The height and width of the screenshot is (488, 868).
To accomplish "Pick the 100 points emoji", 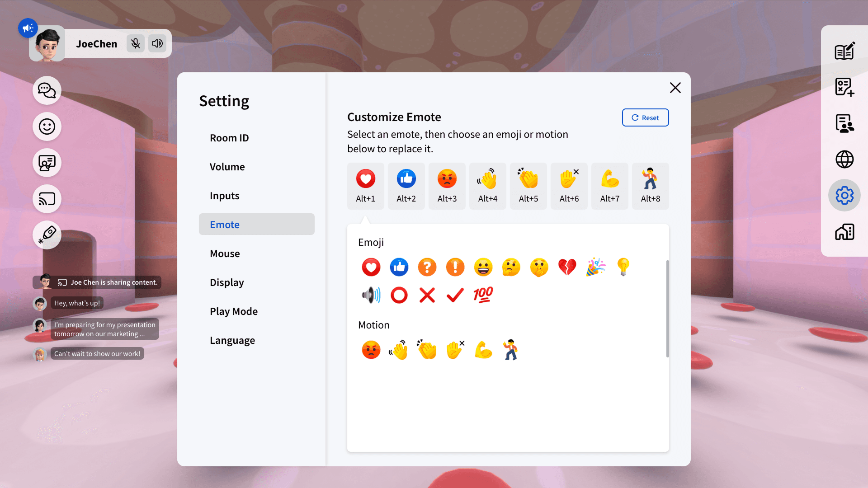I will [x=483, y=295].
